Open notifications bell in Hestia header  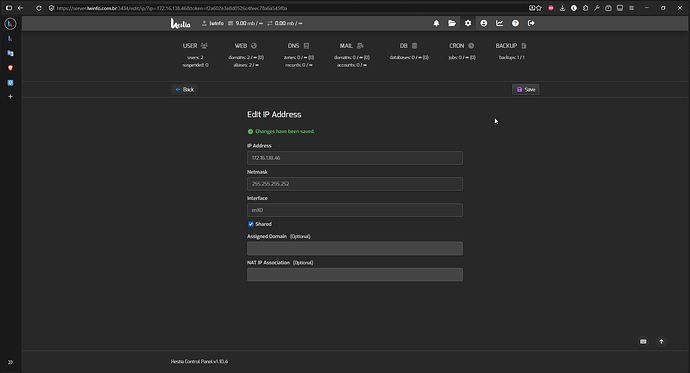pos(436,23)
